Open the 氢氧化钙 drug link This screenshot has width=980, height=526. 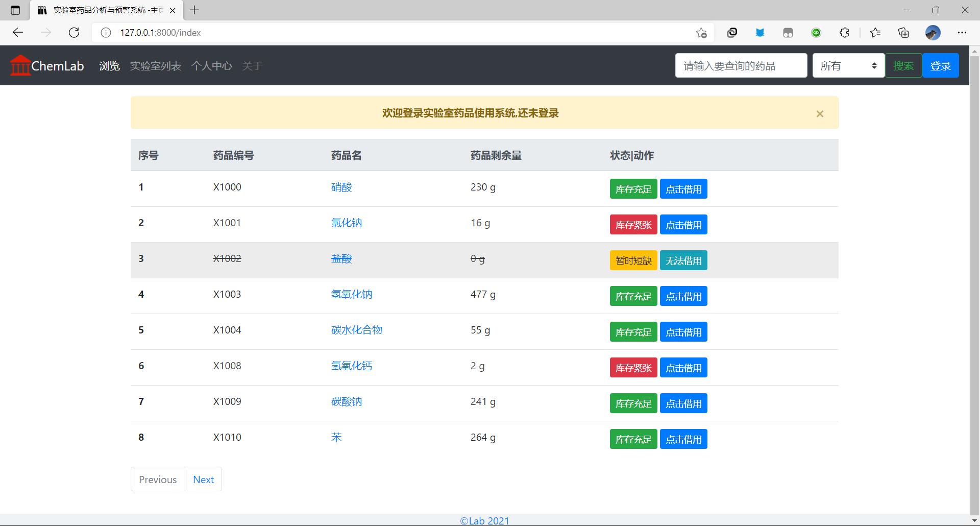point(352,366)
